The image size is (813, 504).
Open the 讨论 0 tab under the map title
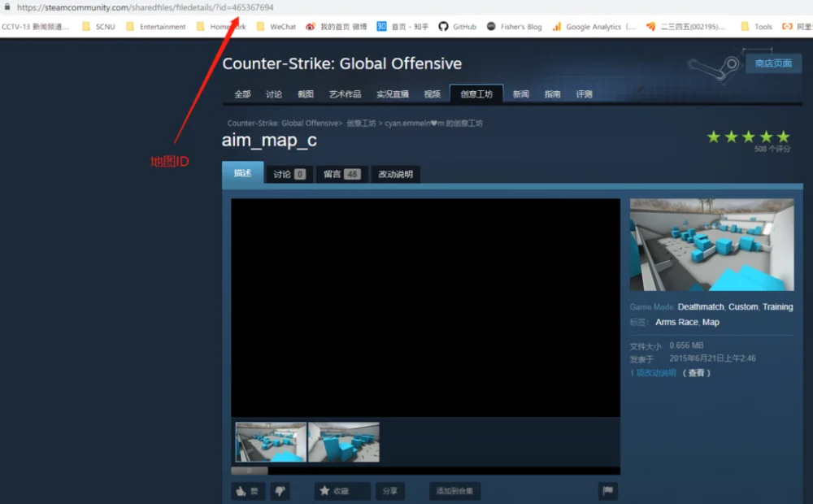tap(289, 174)
